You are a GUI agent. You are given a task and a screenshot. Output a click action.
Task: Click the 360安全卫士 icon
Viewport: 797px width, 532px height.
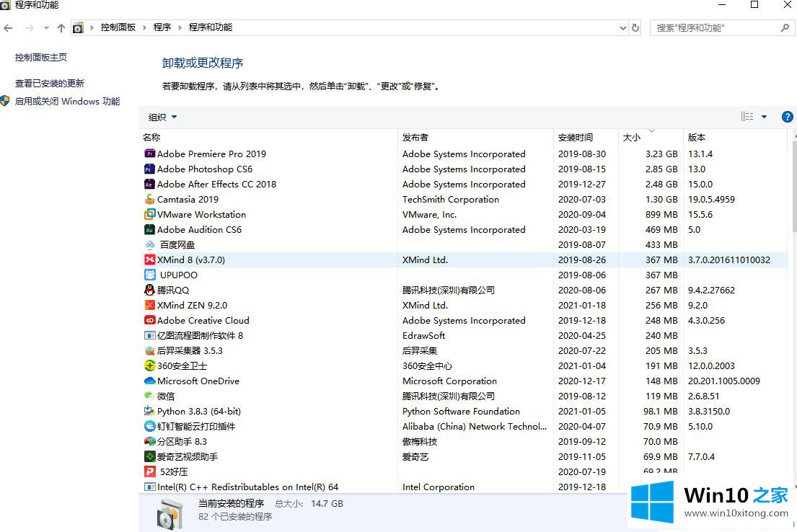coord(149,365)
